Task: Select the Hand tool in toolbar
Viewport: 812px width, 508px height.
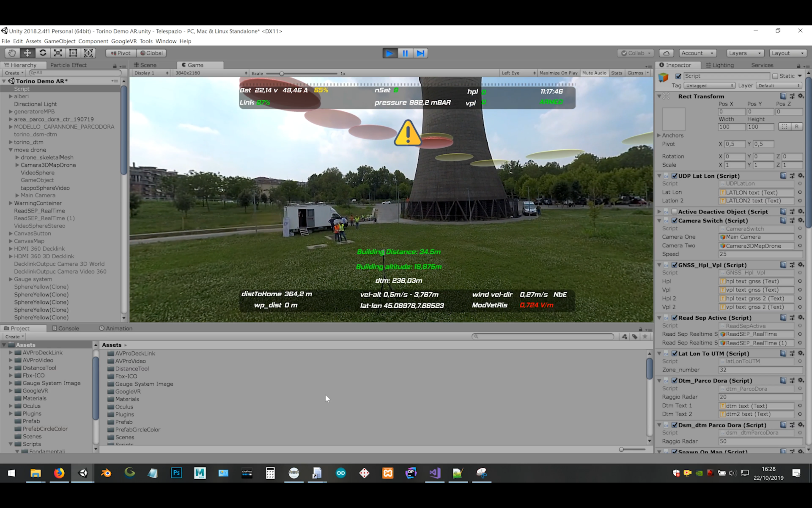Action: pyautogui.click(x=12, y=53)
